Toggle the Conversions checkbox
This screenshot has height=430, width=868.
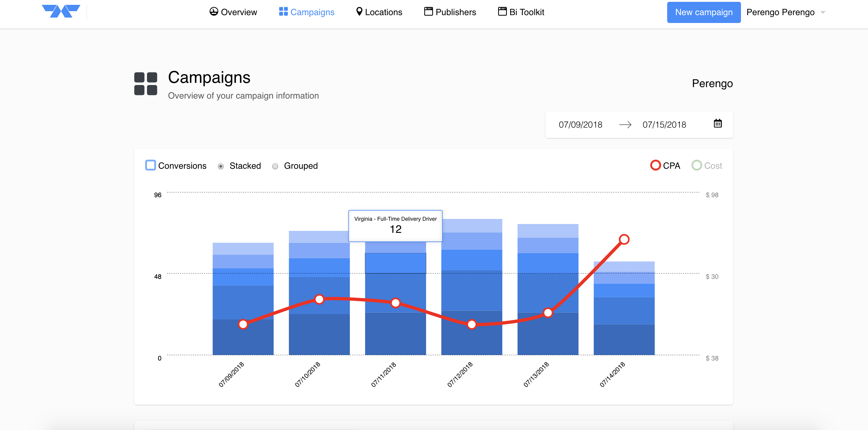150,165
